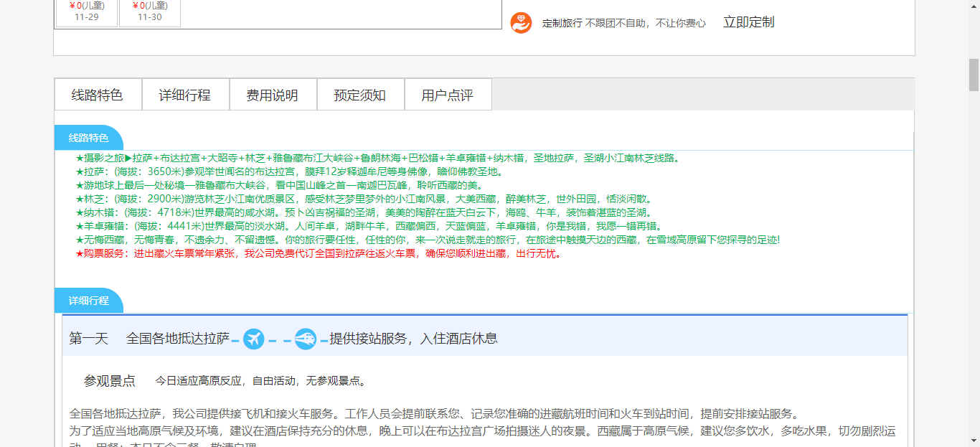
Task: Switch to the 详细行程 tab
Action: [x=185, y=95]
